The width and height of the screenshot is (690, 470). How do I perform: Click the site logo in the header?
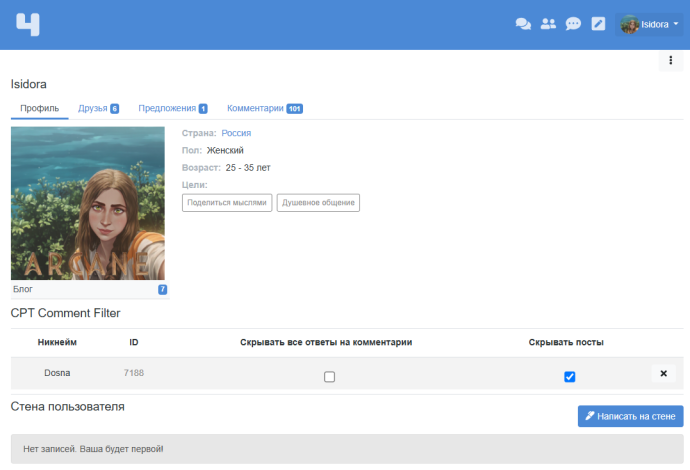coord(28,24)
